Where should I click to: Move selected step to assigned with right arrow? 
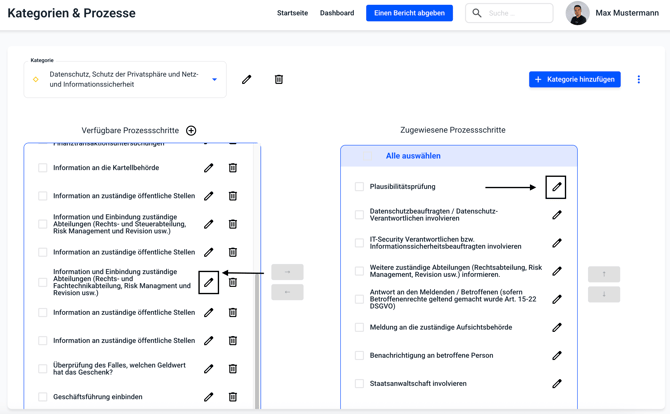(x=287, y=272)
